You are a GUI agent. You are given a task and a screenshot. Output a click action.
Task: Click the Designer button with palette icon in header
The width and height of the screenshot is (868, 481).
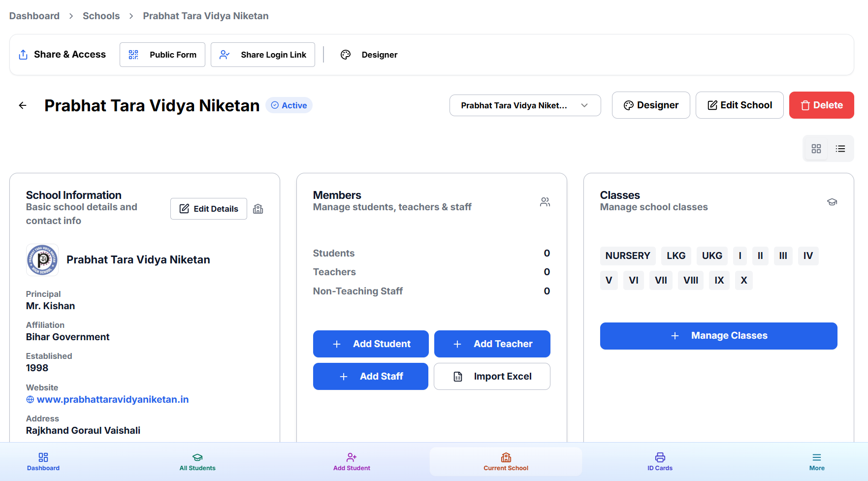(x=651, y=105)
